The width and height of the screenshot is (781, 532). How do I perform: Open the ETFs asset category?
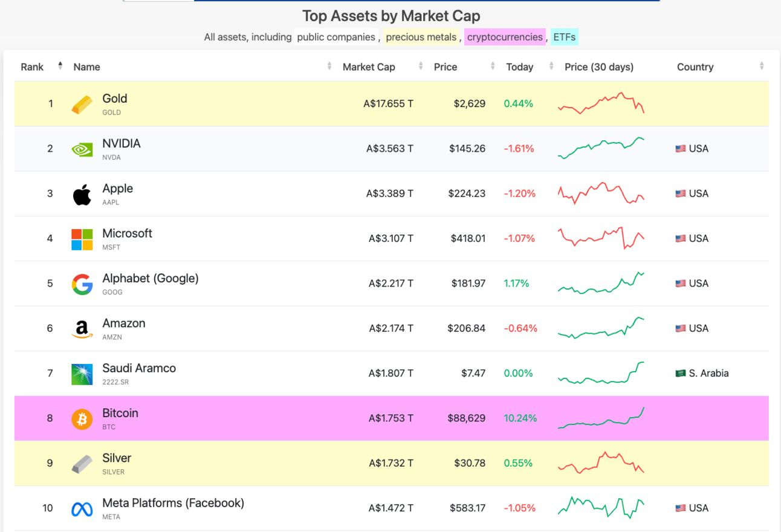tap(563, 37)
